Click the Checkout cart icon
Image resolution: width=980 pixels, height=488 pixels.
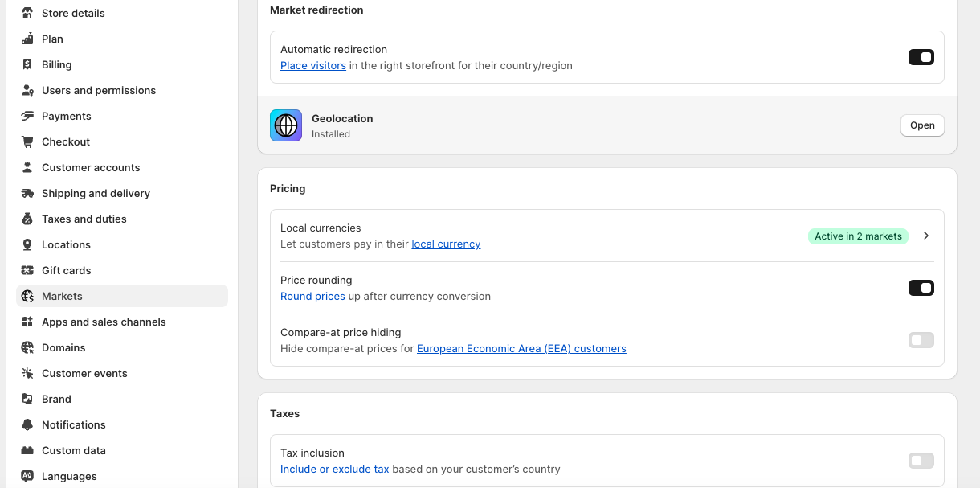click(27, 141)
